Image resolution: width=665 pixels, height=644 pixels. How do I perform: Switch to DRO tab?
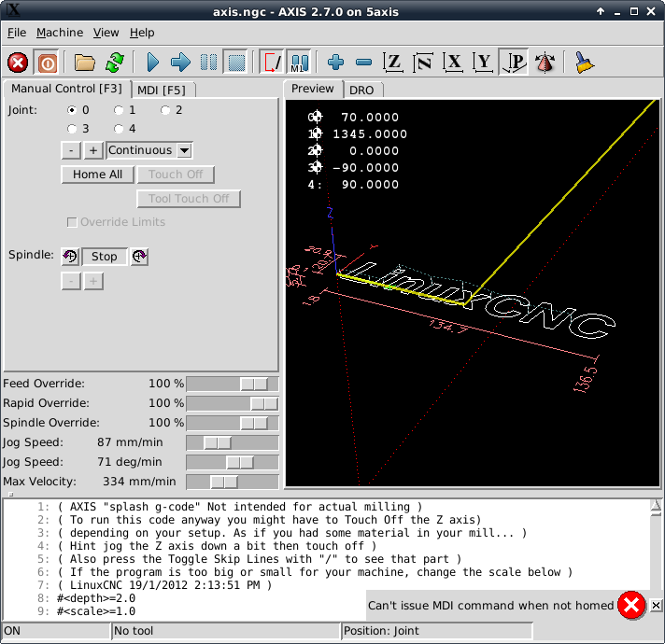tap(361, 91)
